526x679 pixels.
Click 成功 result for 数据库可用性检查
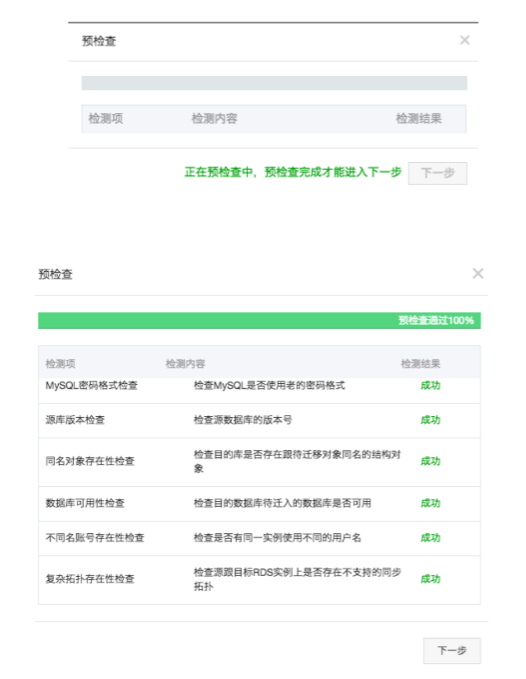coord(430,503)
